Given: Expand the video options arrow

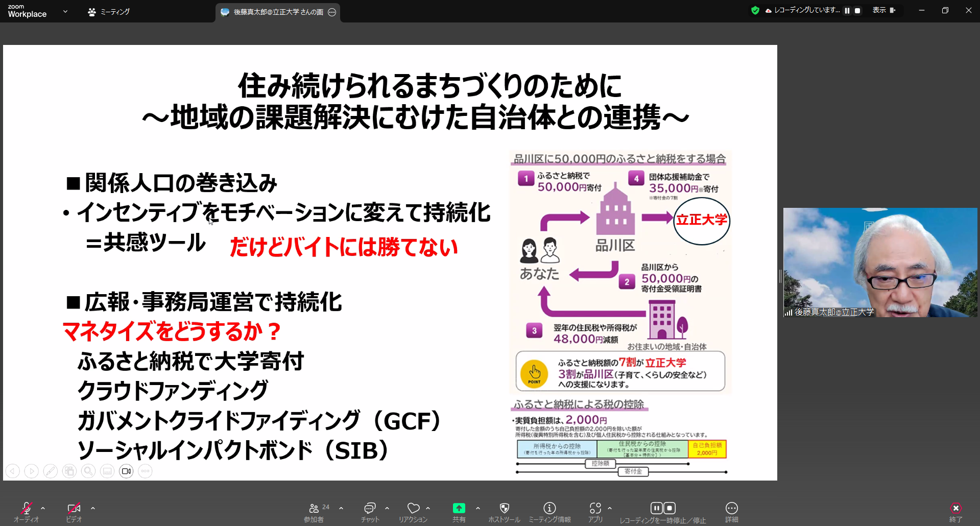Looking at the screenshot, I should coord(93,508).
